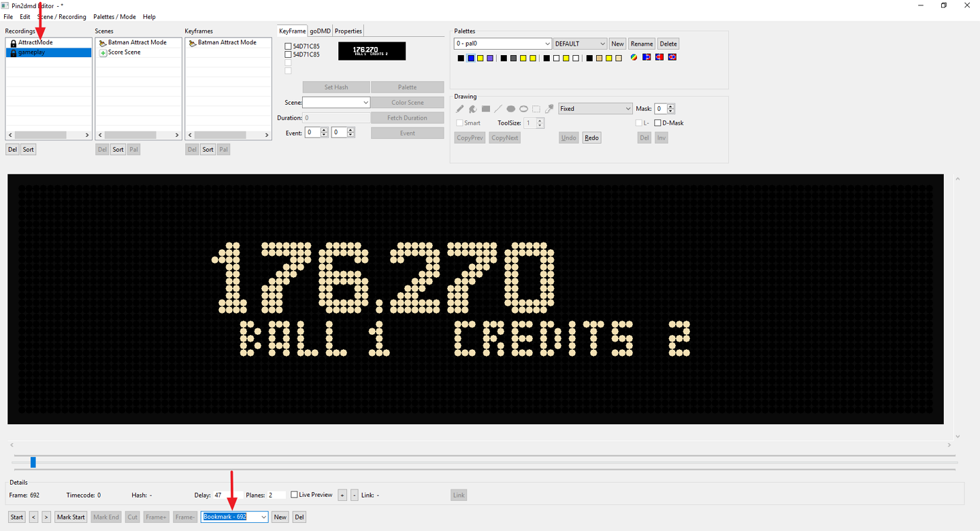Viewport: 980px width, 531px height.
Task: Select the fill bucket tool
Action: [x=472, y=109]
